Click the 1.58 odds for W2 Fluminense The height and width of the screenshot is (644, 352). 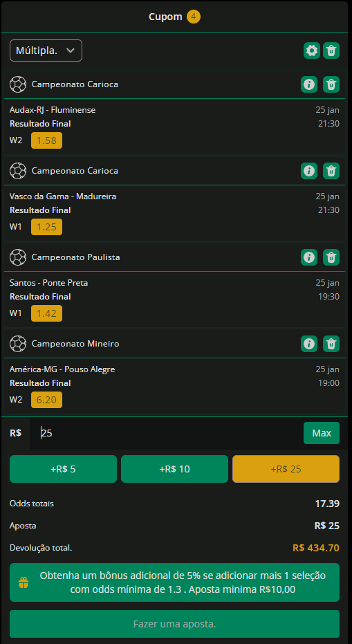click(x=46, y=140)
